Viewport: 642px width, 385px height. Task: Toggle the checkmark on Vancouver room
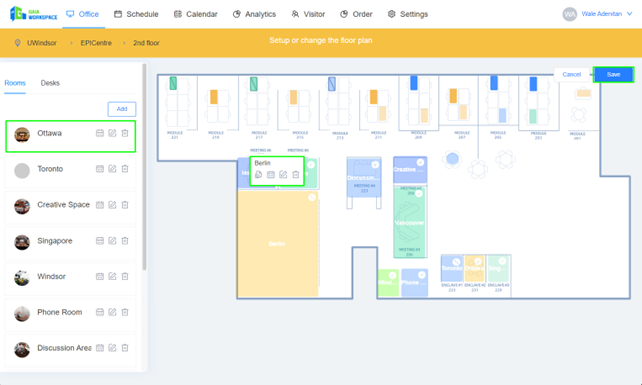pyautogui.click(x=419, y=193)
